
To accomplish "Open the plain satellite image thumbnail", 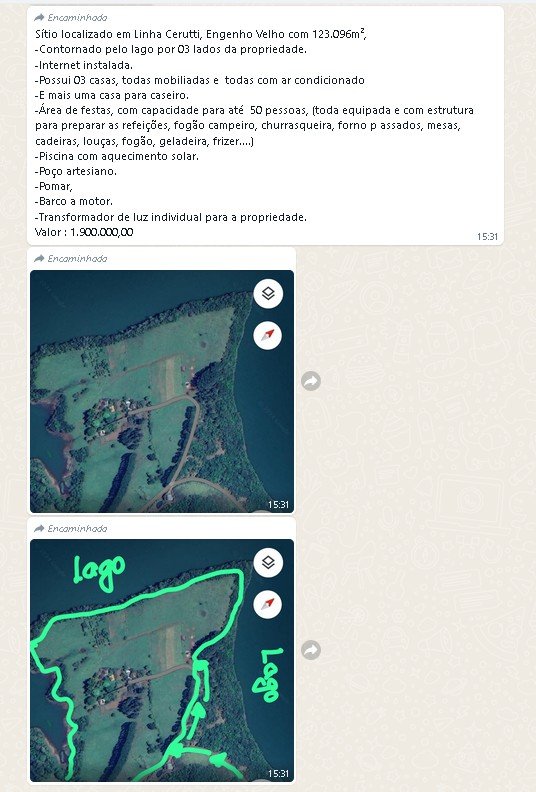I will 162,391.
